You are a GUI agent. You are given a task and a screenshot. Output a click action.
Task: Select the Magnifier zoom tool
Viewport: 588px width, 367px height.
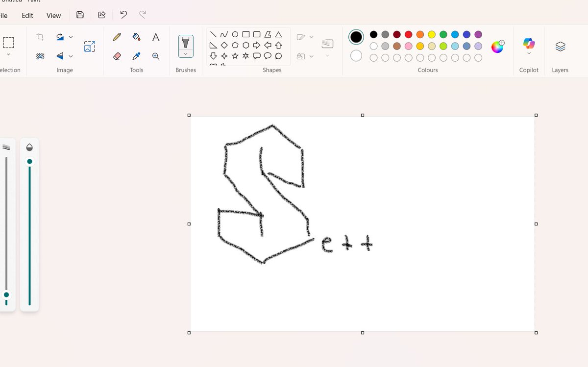click(156, 56)
